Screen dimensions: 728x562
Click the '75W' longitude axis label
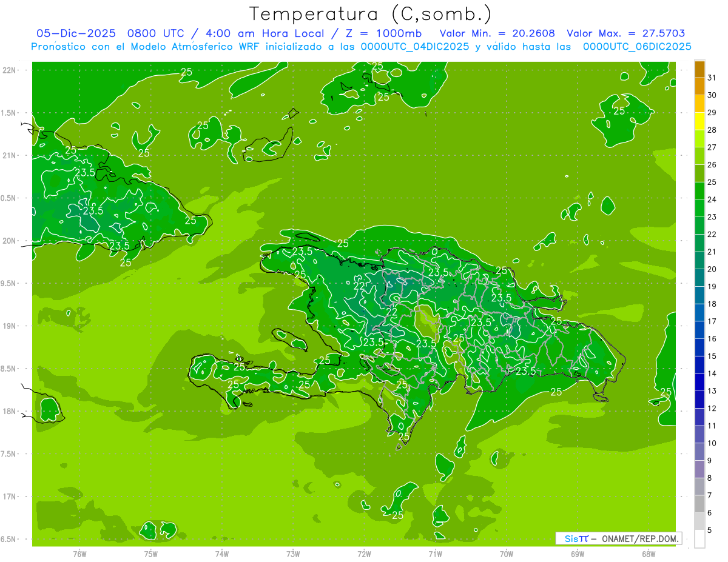(150, 554)
